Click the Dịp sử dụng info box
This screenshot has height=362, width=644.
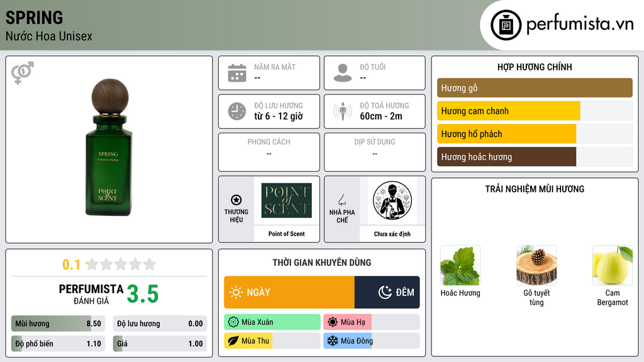pyautogui.click(x=375, y=152)
